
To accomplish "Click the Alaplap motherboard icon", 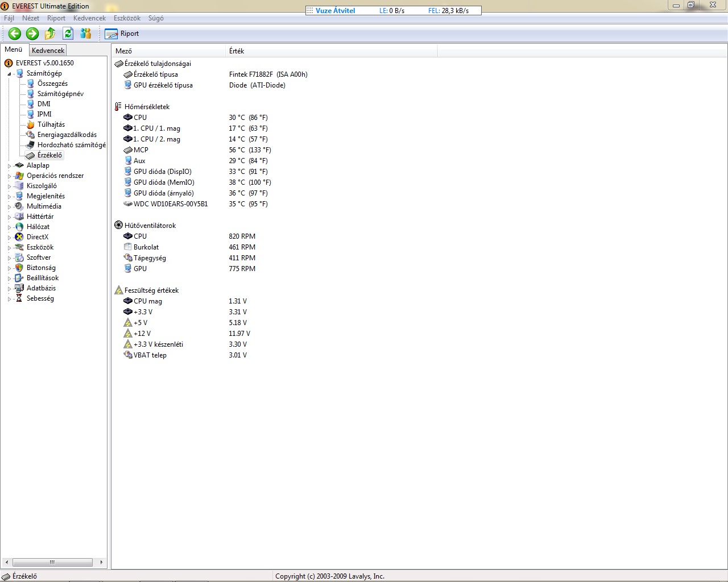I will (19, 165).
